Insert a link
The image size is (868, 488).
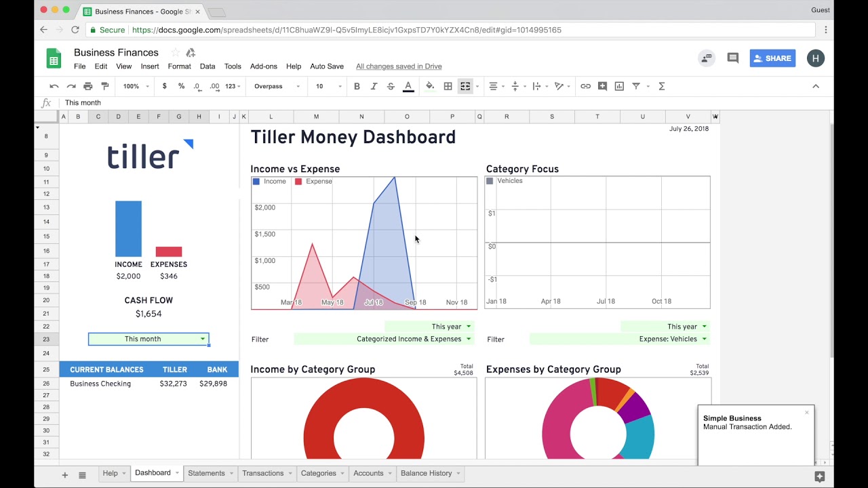(x=585, y=86)
